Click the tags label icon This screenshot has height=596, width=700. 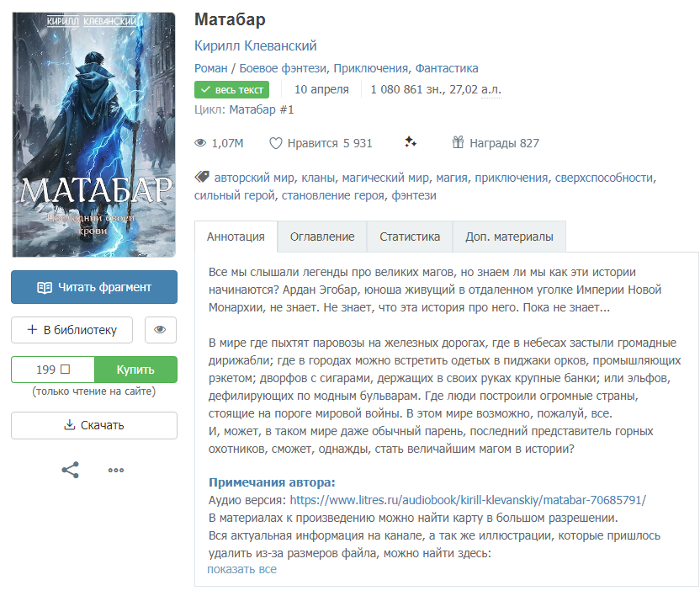click(x=202, y=177)
